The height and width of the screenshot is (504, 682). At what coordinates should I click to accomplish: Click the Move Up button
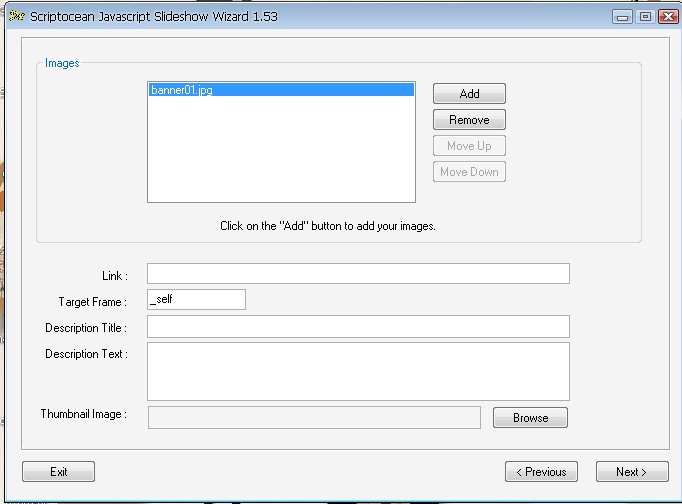point(469,146)
